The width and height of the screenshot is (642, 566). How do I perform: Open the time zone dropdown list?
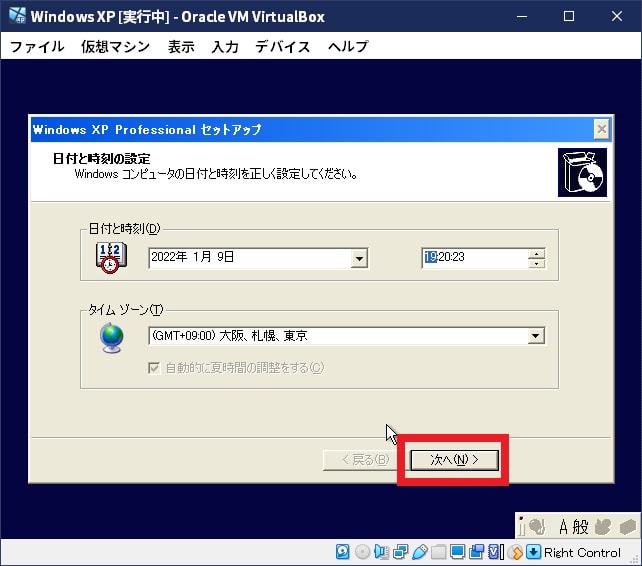(536, 336)
